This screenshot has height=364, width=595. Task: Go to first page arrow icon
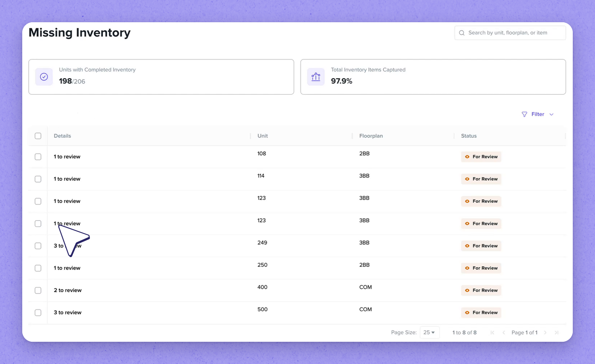pos(492,333)
